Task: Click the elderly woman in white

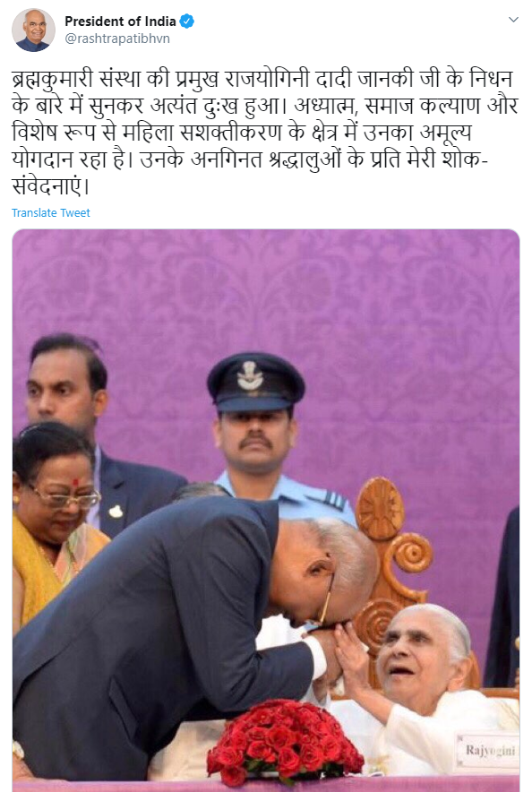Action: pos(429,692)
